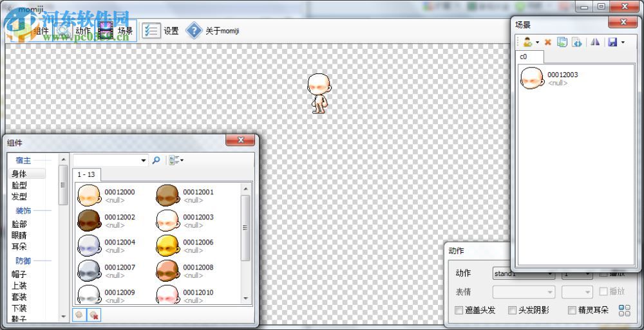Select 发型 category in 组件 list
The image size is (644, 330).
[19, 197]
